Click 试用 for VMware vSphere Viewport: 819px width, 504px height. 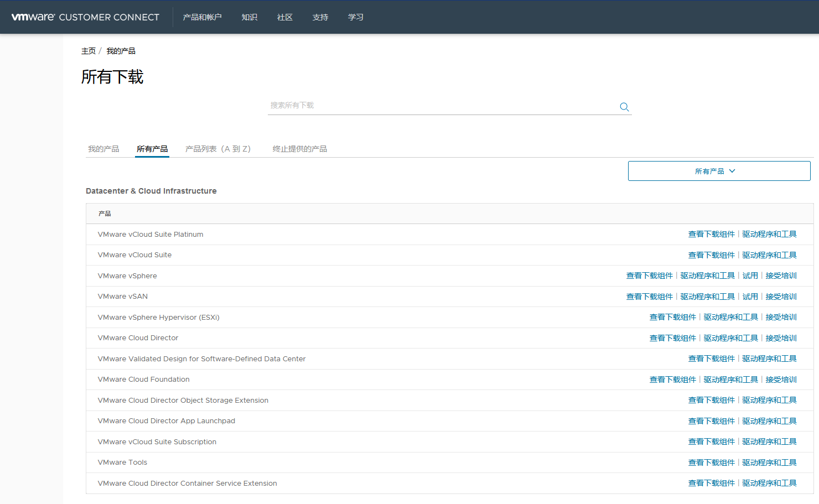pyautogui.click(x=750, y=276)
